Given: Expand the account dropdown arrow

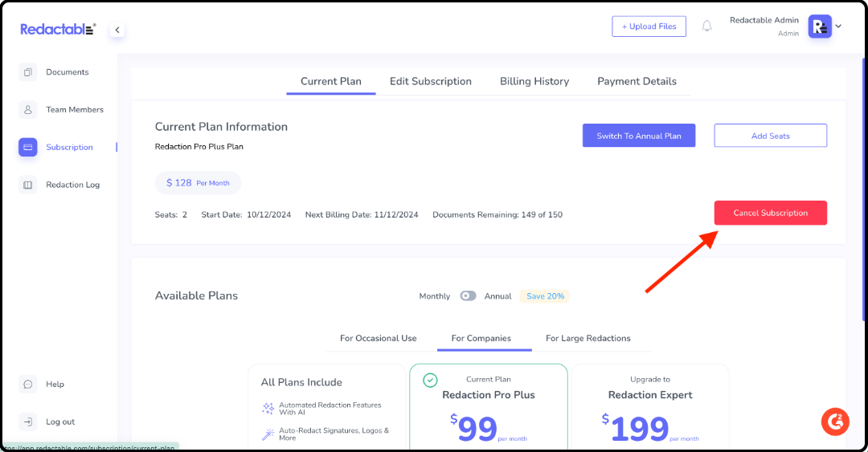Looking at the screenshot, I should (x=838, y=26).
